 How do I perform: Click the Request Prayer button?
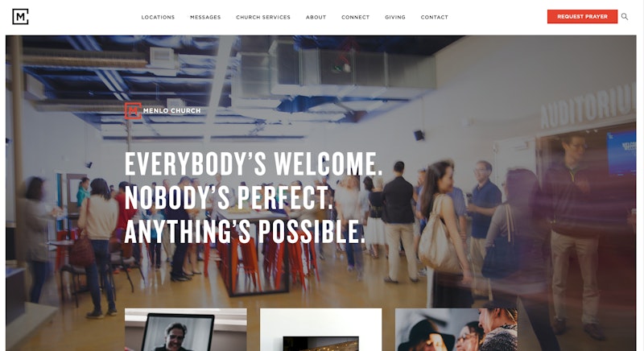[582, 17]
